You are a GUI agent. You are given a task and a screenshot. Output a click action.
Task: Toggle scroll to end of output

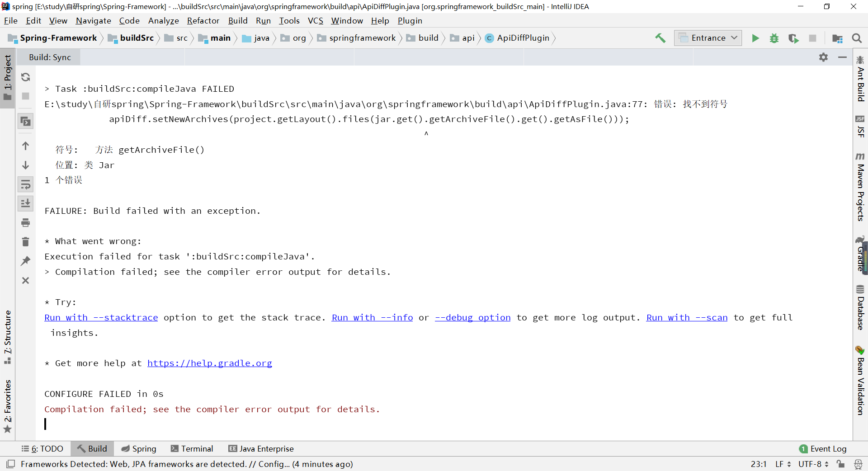26,203
